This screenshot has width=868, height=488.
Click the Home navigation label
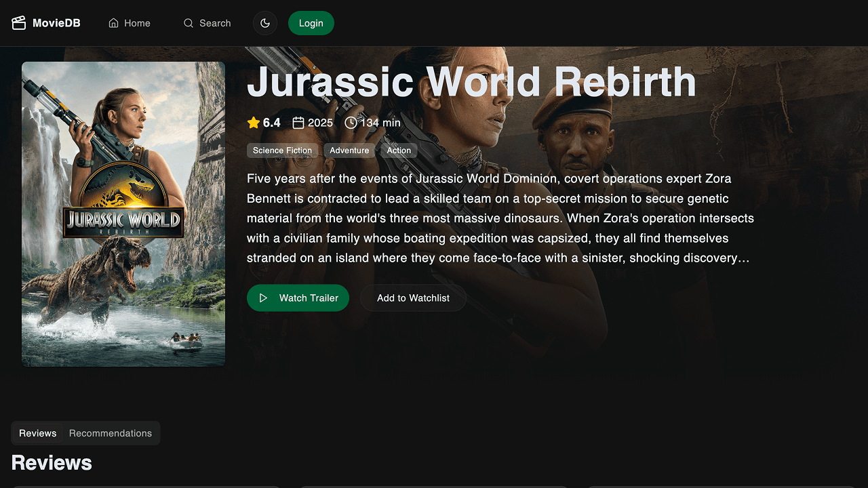point(136,22)
